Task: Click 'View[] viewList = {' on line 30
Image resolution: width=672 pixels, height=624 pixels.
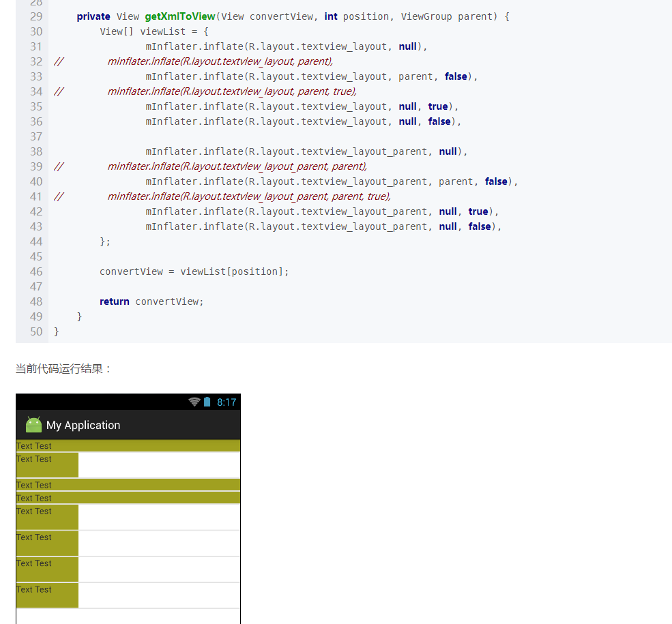Action: coord(154,31)
